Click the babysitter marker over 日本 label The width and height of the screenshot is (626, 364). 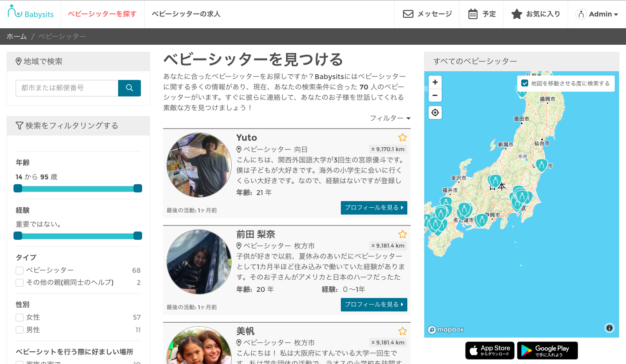[x=495, y=181]
